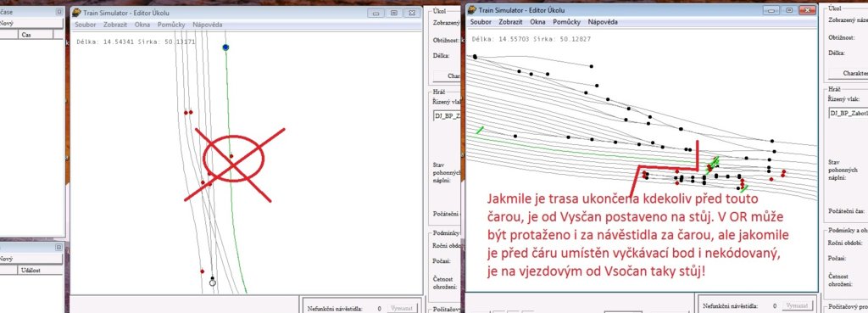Close the left Editor Úkolu window
Screen dimensions: 868x313
(x=412, y=13)
